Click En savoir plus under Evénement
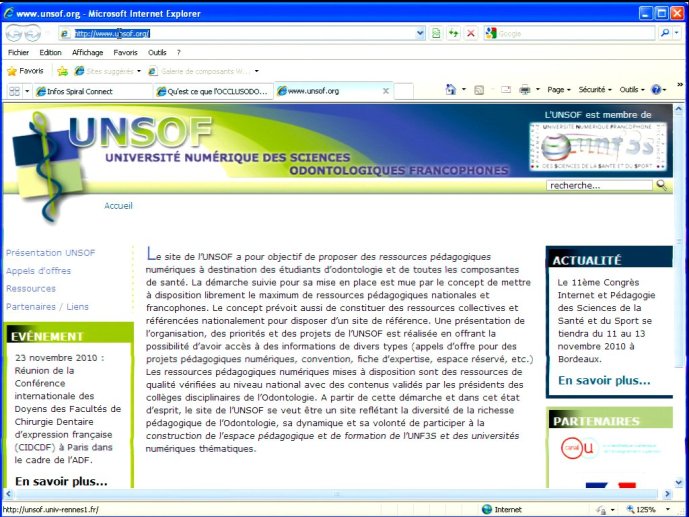This screenshot has width=689, height=517. (61, 481)
